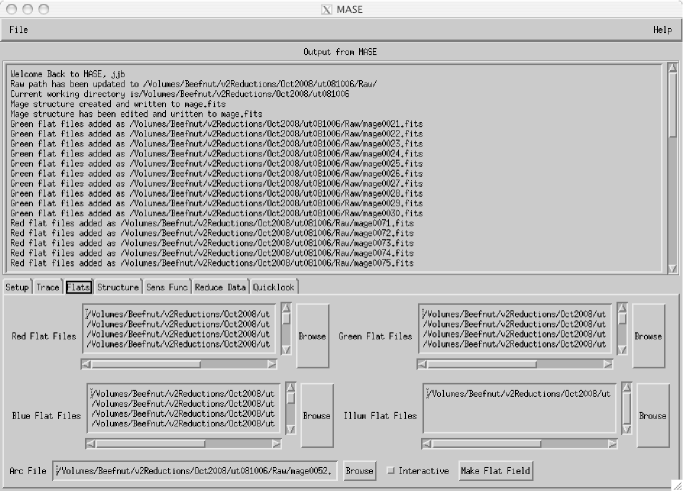Click the Blue Flat Files horizontal scrollbar thumb

(150, 444)
